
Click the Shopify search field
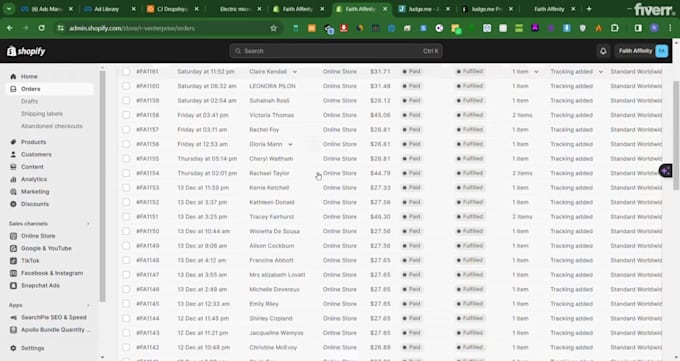coord(336,51)
